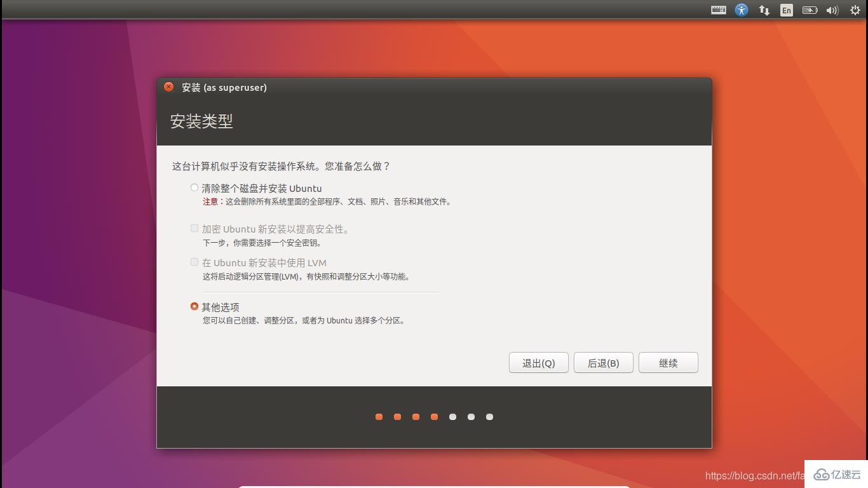Switch input language via En indicator
This screenshot has height=488, width=868.
[x=787, y=10]
